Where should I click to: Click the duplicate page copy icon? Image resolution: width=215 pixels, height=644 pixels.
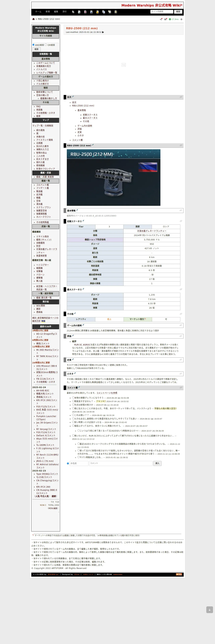tap(104, 12)
